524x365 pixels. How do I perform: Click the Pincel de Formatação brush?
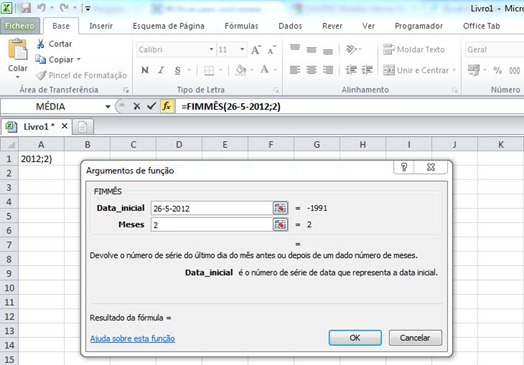point(41,75)
